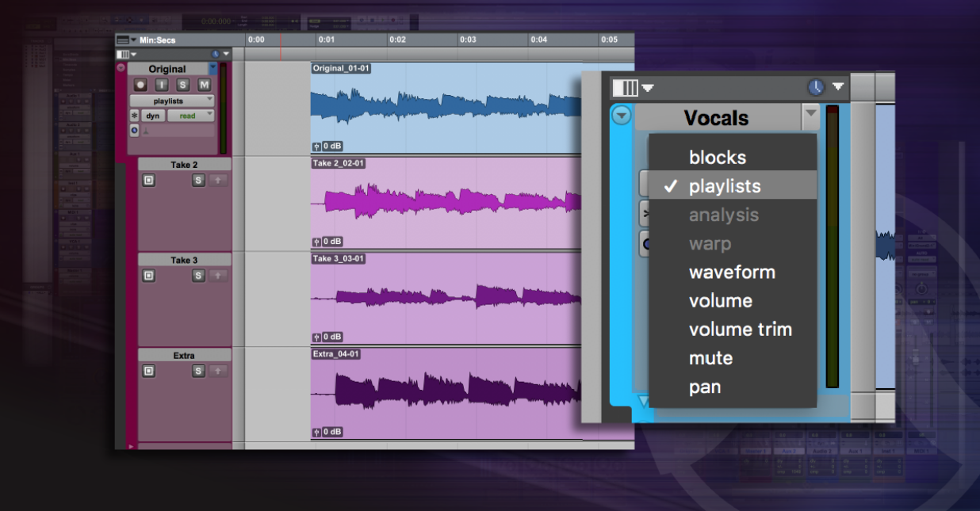Screen dimensions: 980x511
Task: Solo the Extra playlist lane
Action: tap(198, 371)
